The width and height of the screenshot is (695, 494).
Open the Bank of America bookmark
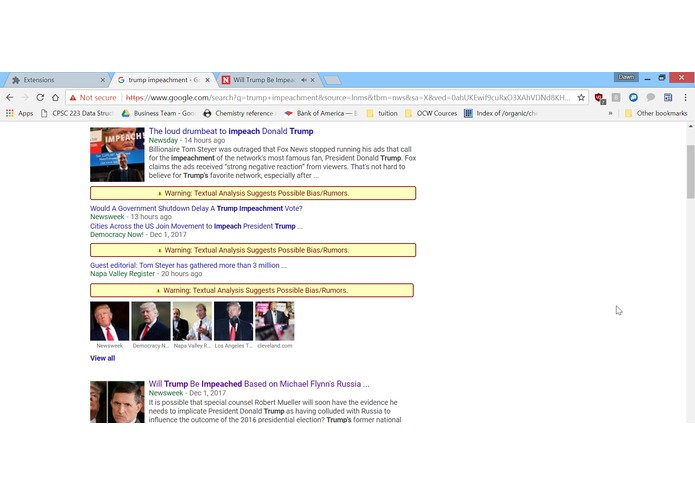(x=321, y=113)
